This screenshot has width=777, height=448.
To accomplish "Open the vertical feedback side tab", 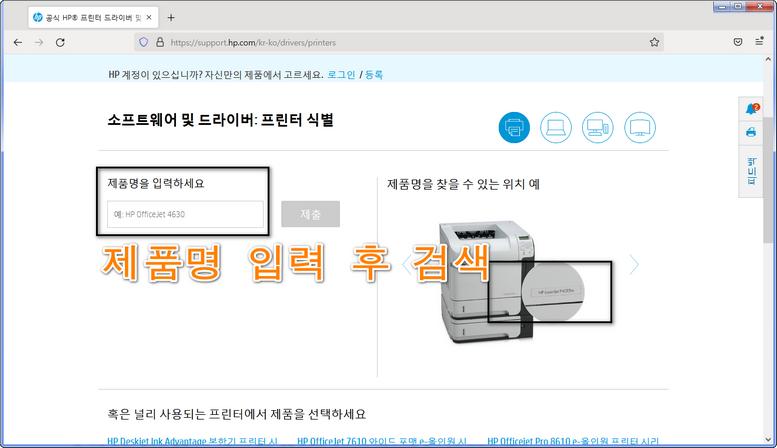I will click(x=751, y=171).
